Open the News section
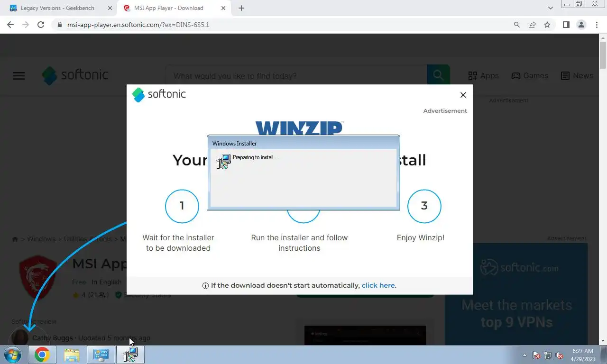 pos(577,76)
